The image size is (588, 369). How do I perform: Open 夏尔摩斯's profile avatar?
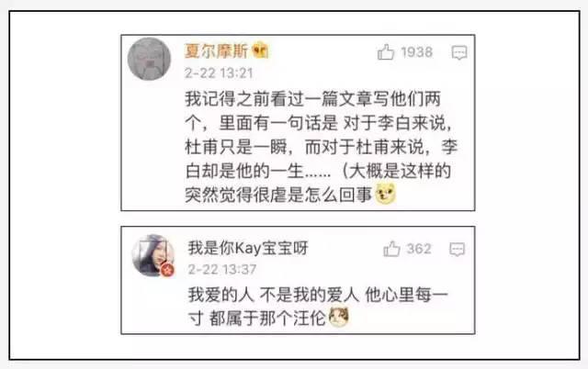click(149, 59)
